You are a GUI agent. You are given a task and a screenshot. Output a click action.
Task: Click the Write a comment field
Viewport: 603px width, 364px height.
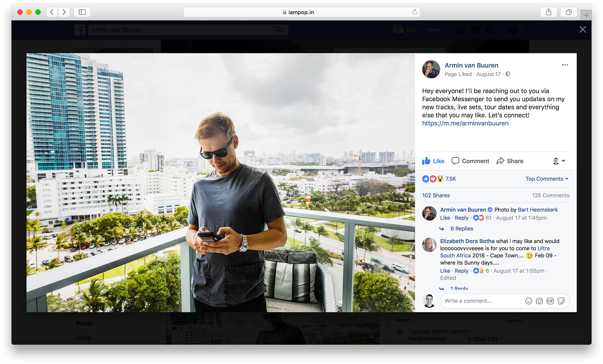[x=481, y=301]
